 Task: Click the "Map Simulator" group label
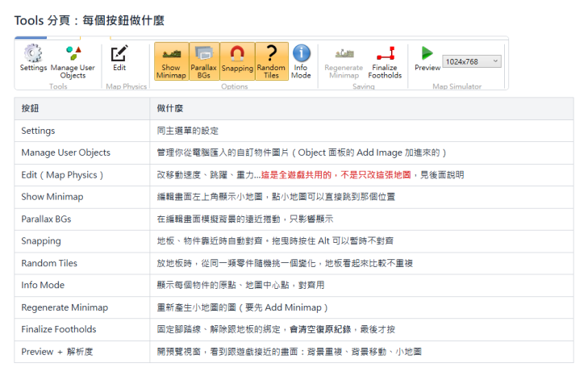click(x=457, y=86)
